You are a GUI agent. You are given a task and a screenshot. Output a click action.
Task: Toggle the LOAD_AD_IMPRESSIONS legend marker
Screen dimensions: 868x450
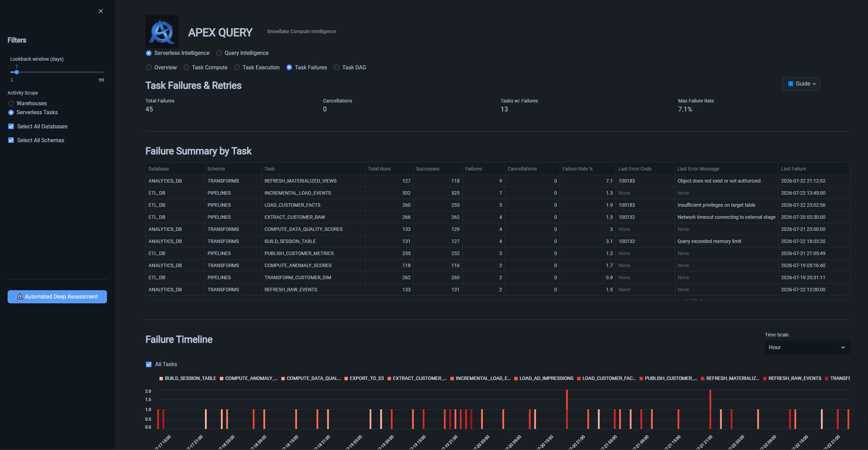tap(516, 379)
